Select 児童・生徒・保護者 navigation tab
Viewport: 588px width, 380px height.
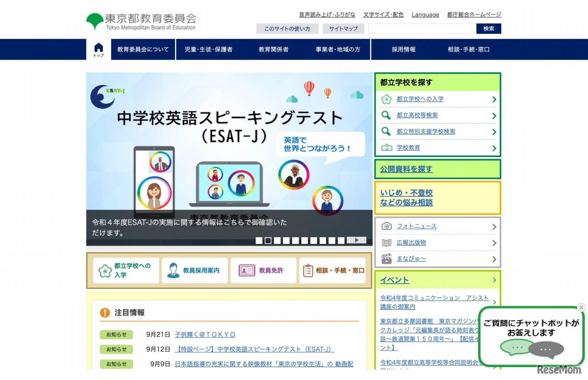click(x=208, y=50)
